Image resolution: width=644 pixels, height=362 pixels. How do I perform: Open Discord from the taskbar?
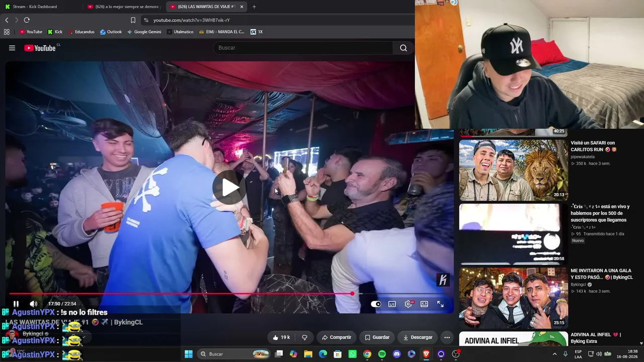point(396,354)
